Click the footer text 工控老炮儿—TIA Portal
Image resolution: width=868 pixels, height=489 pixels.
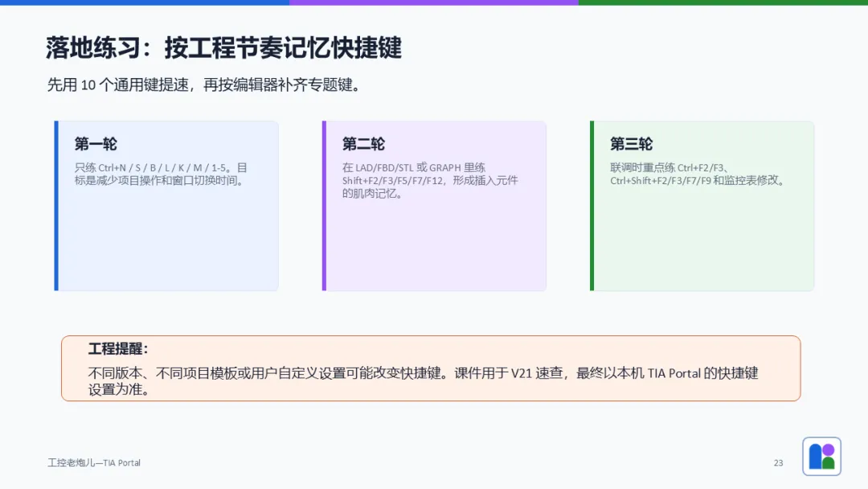(94, 463)
